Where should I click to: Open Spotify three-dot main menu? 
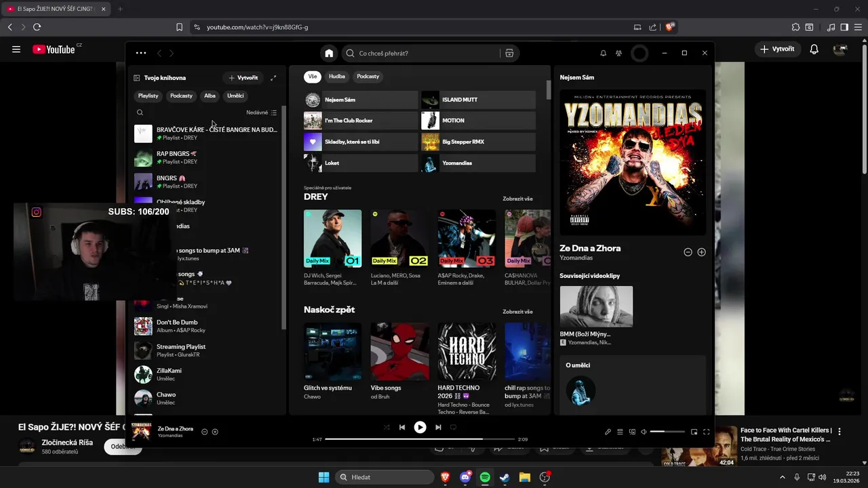[x=140, y=53]
